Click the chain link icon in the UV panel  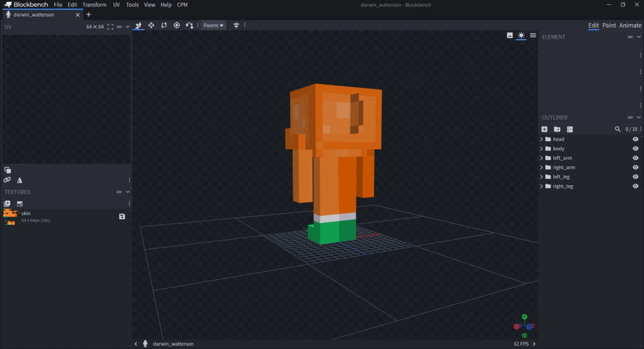tap(7, 180)
